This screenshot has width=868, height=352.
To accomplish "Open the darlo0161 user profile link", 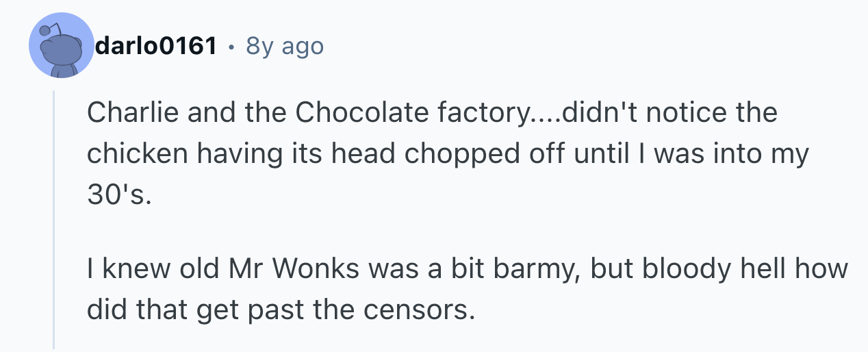I will tap(157, 46).
